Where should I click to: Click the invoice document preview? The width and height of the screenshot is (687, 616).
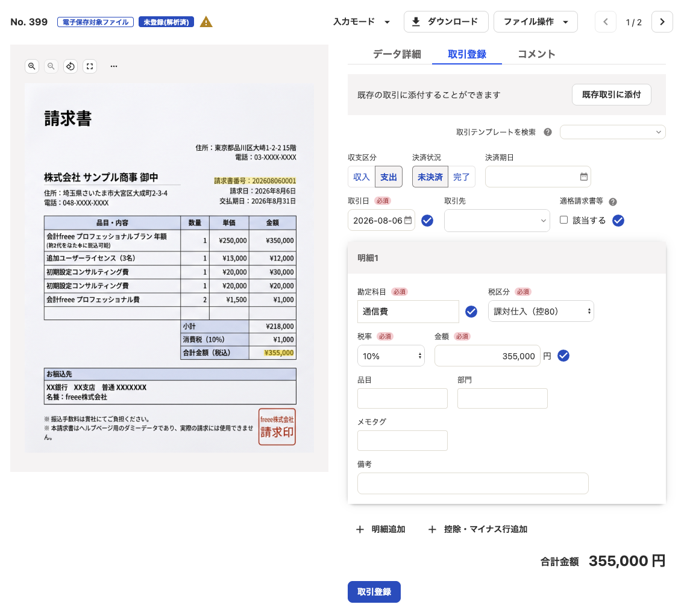[169, 268]
